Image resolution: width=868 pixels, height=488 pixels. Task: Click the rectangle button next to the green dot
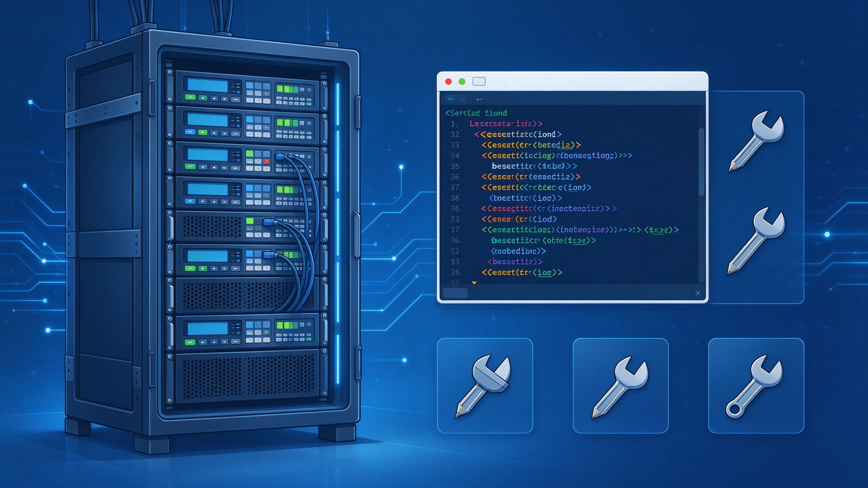pos(479,82)
